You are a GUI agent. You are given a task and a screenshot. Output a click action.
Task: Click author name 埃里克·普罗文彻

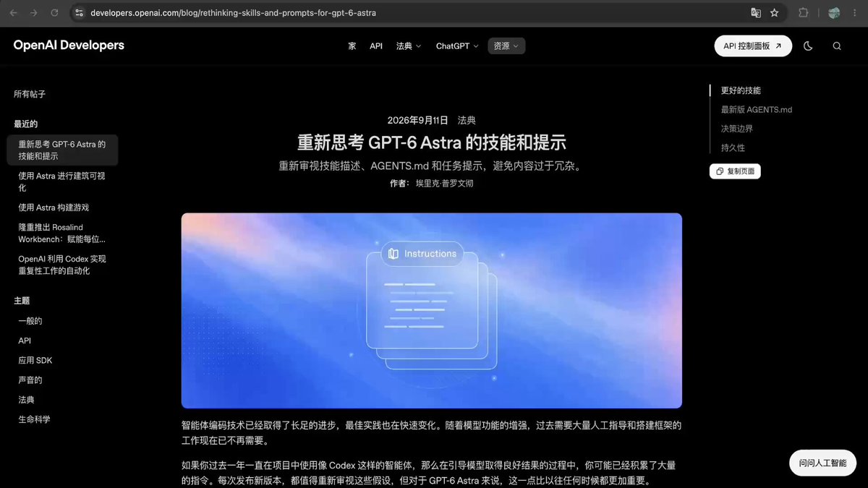tap(445, 184)
